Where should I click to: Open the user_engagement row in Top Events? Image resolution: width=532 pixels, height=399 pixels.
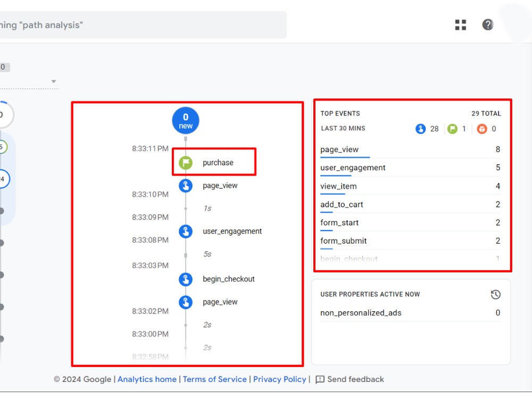coord(410,168)
